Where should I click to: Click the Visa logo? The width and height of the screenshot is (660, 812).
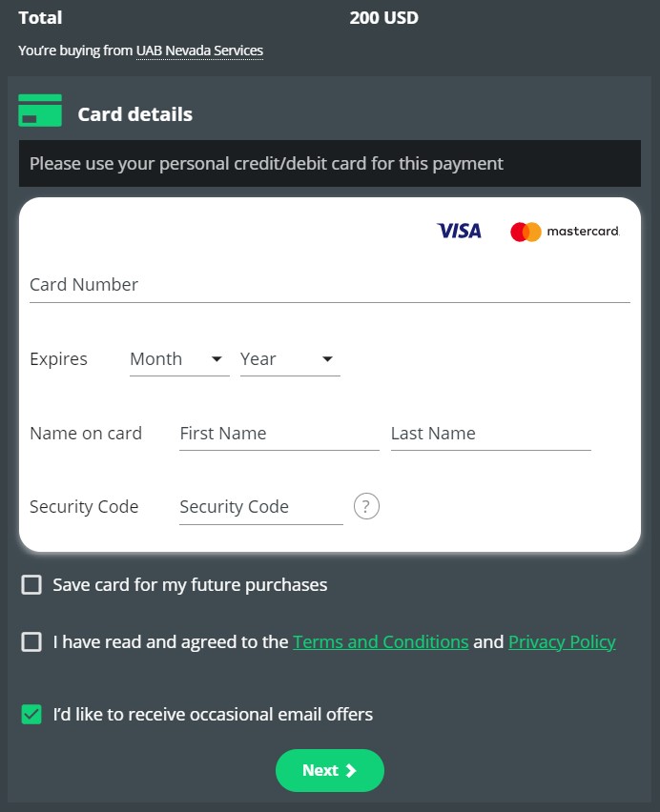pos(459,231)
